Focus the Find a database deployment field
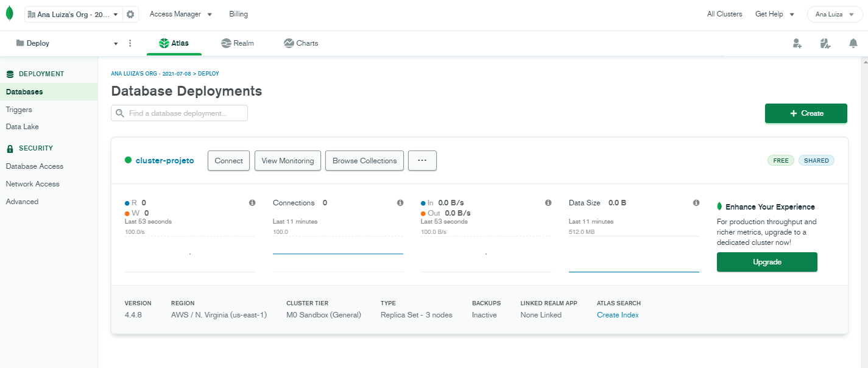868x368 pixels. (179, 113)
